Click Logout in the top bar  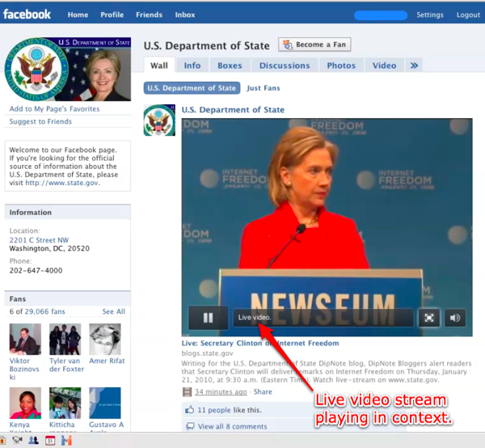pyautogui.click(x=468, y=15)
